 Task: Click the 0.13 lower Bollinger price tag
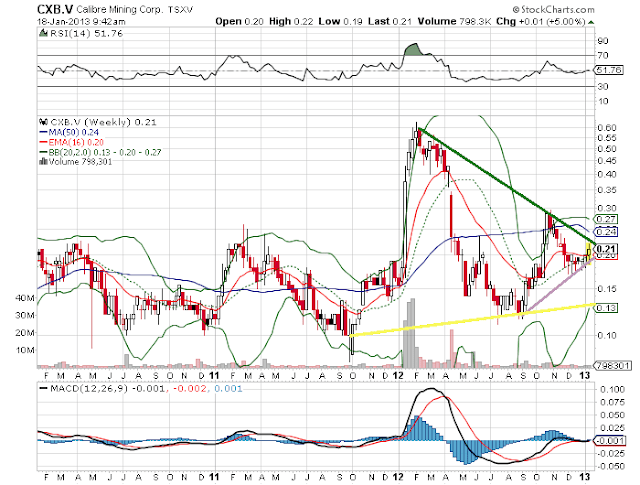pyautogui.click(x=606, y=307)
